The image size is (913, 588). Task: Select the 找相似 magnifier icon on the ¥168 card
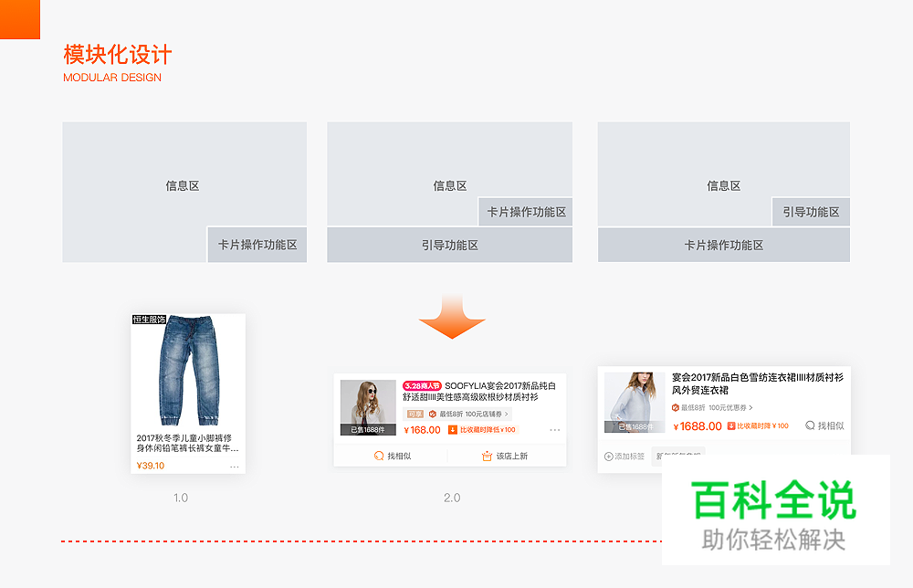[x=379, y=455]
